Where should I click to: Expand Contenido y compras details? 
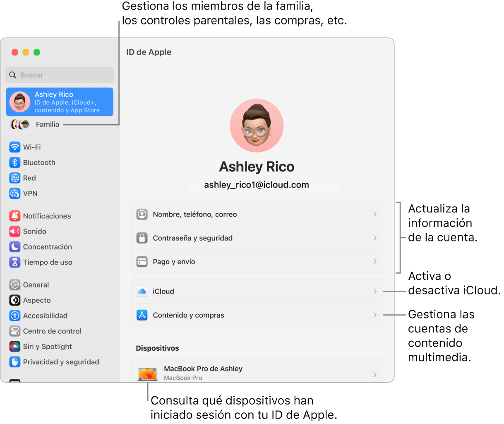375,315
